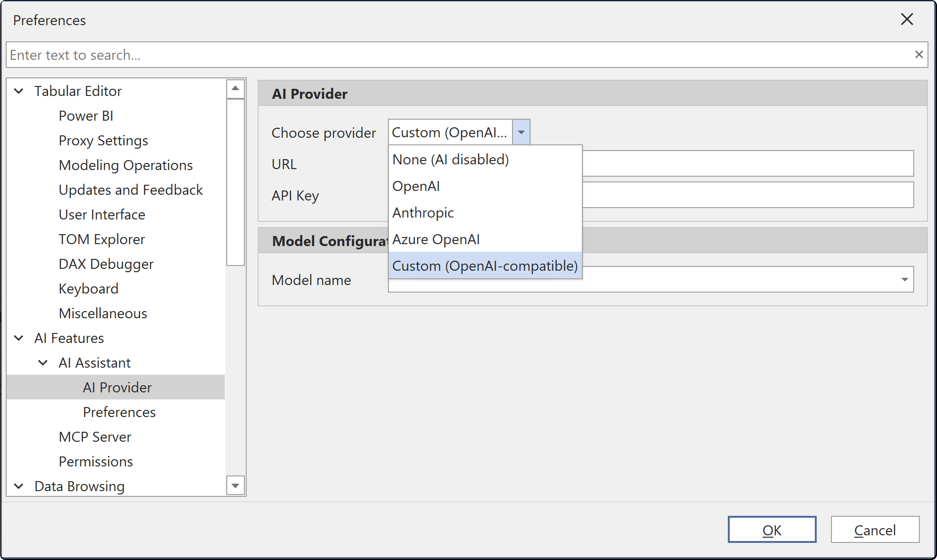The width and height of the screenshot is (937, 560).
Task: Collapse the Tabular Editor tree node
Action: click(x=19, y=91)
